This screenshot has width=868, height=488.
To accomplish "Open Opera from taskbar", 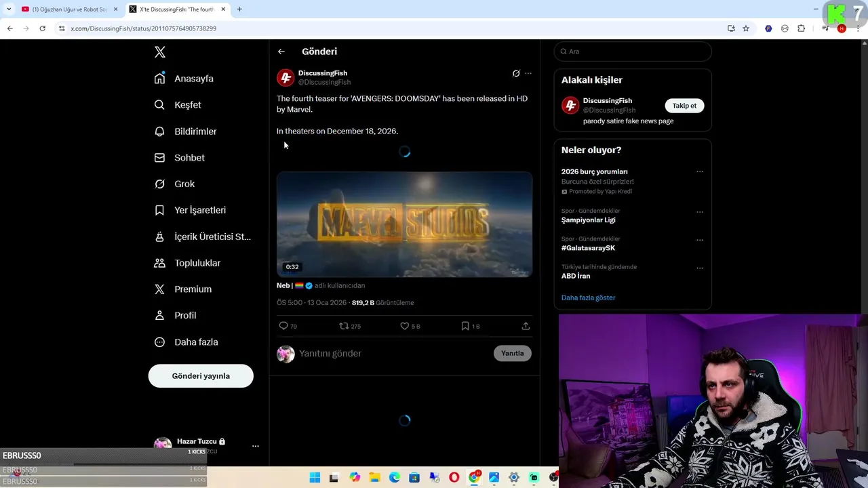I will tap(454, 478).
